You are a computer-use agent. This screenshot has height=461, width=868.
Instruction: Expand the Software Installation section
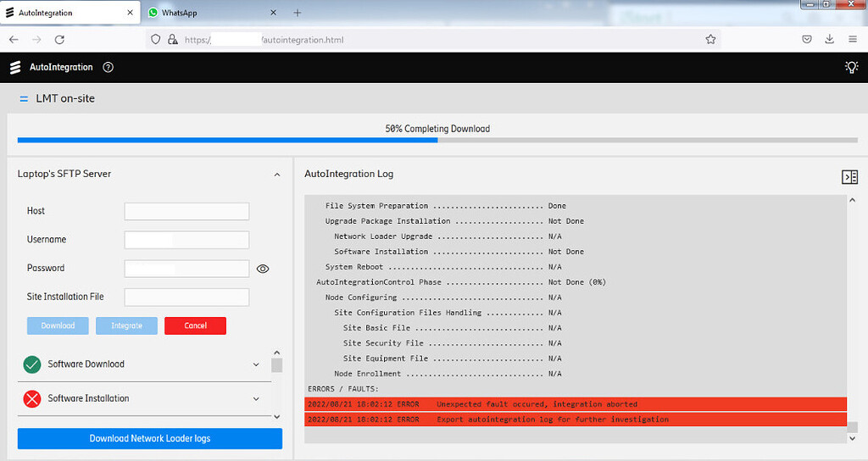[256, 398]
